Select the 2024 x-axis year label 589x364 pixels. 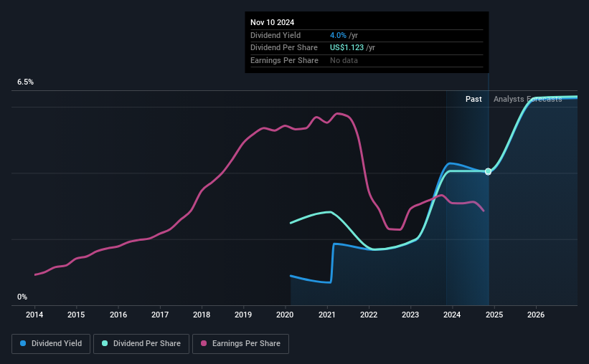452,315
